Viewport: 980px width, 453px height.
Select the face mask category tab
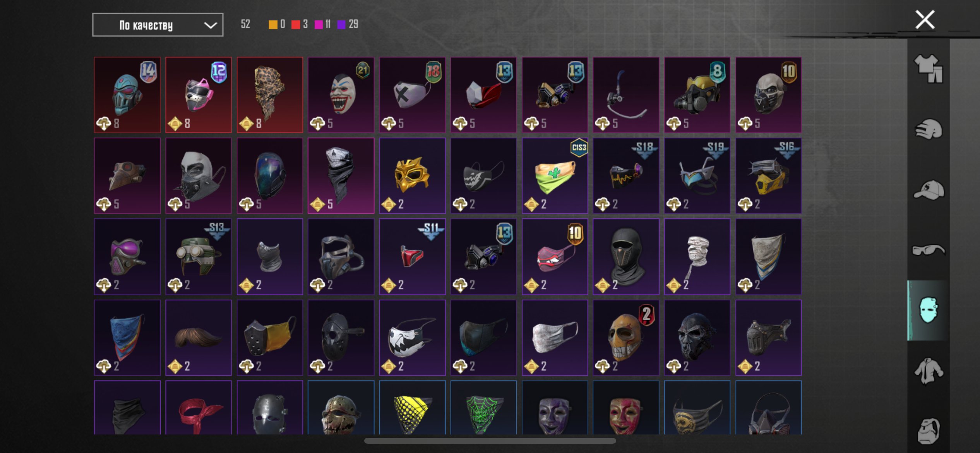coord(928,310)
